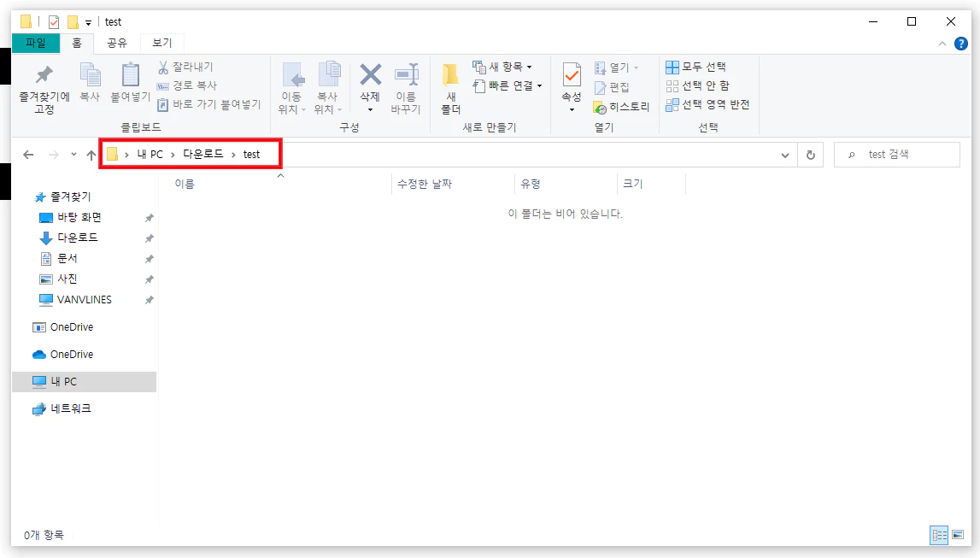This screenshot has width=980, height=558.
Task: Switch to large icons view
Action: click(958, 535)
